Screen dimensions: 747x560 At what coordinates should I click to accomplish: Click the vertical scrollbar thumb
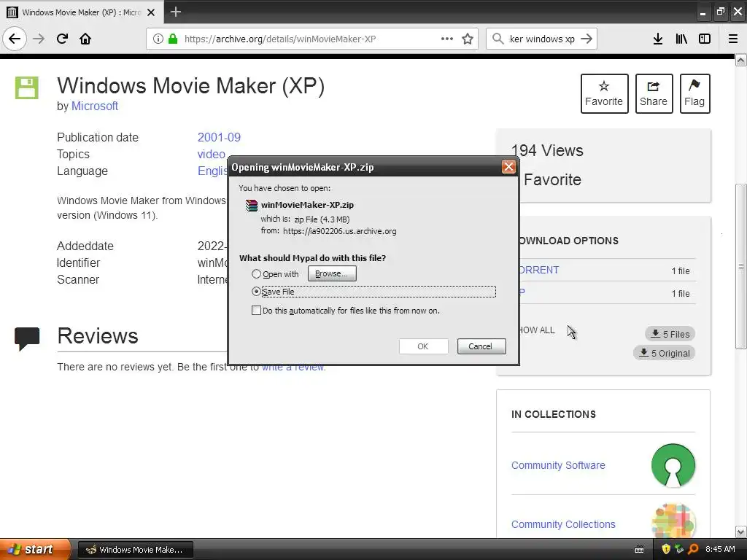740,266
